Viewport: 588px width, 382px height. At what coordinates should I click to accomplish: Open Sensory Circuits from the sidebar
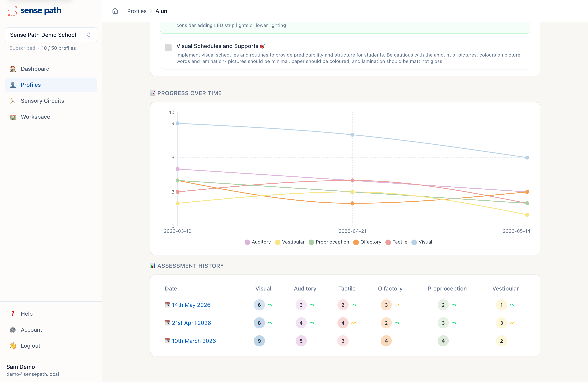click(51, 101)
